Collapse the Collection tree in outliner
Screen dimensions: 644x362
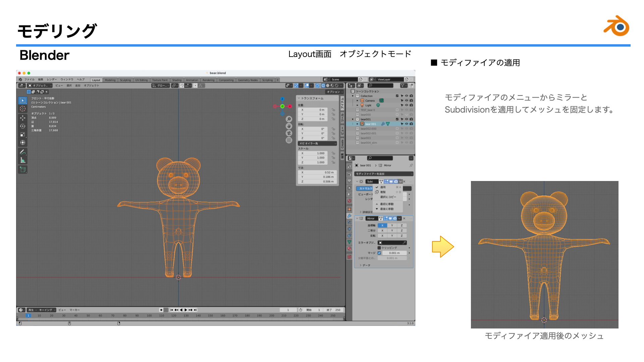click(353, 96)
